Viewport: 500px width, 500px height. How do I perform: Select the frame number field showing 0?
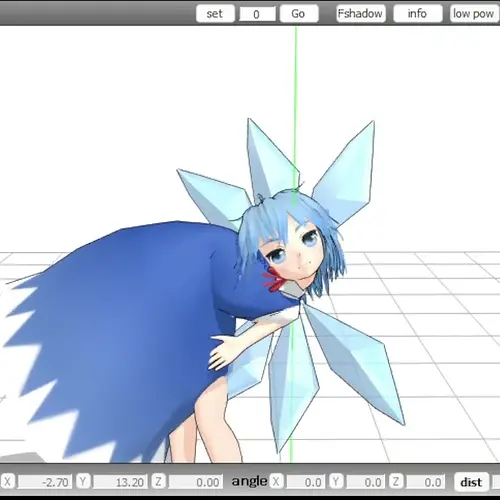coord(257,14)
